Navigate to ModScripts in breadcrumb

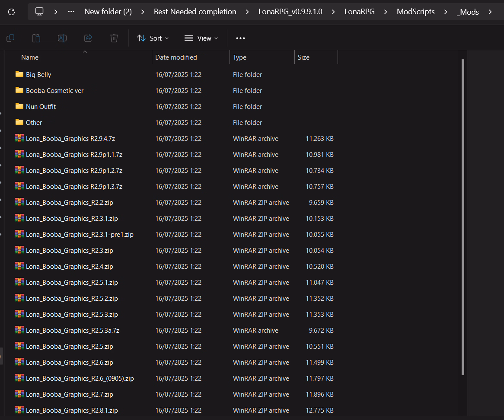[x=415, y=12]
